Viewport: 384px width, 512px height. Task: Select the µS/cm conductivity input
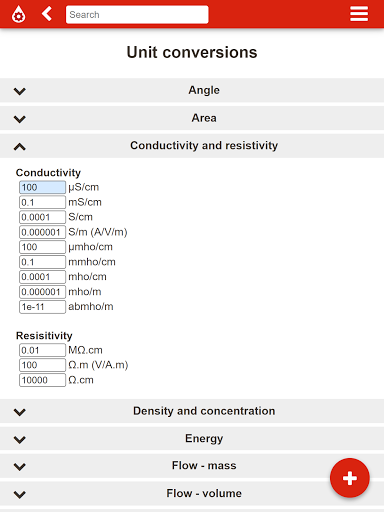point(42,187)
